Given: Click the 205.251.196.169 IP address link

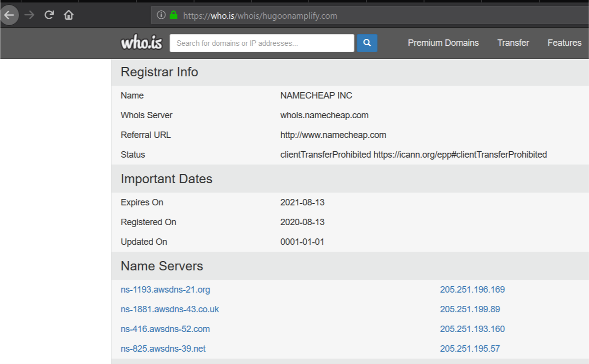Looking at the screenshot, I should pyautogui.click(x=472, y=290).
